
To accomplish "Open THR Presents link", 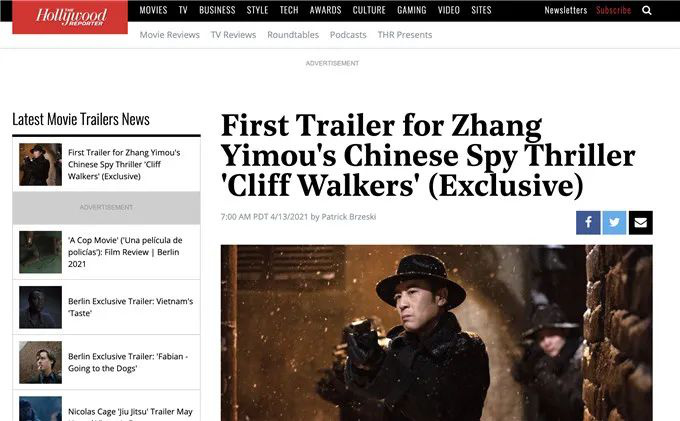I will pos(405,35).
